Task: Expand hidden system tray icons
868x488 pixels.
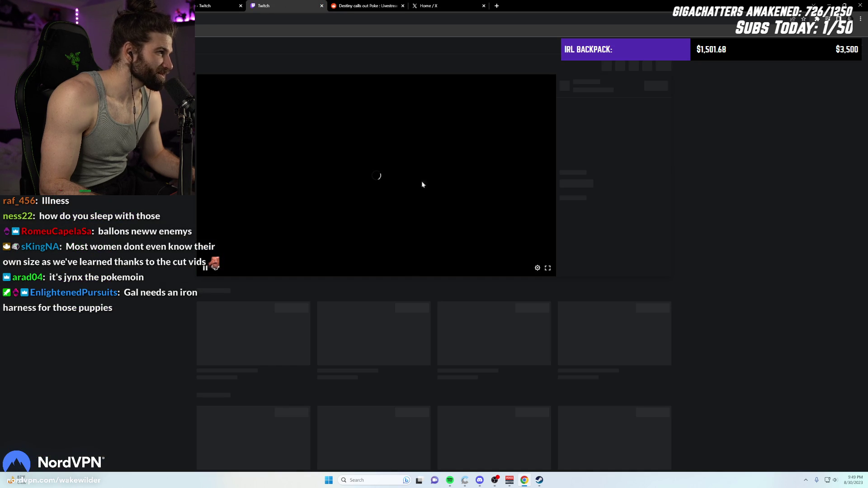Action: (806, 480)
